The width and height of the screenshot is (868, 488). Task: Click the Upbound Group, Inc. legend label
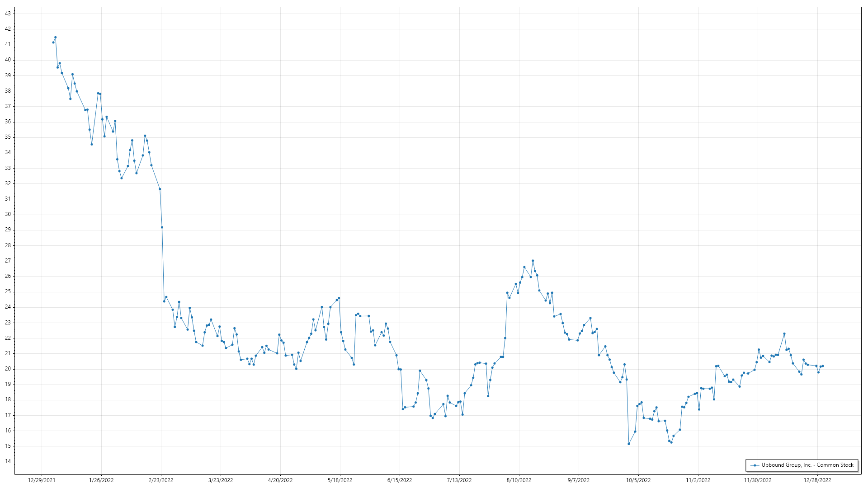pos(807,465)
